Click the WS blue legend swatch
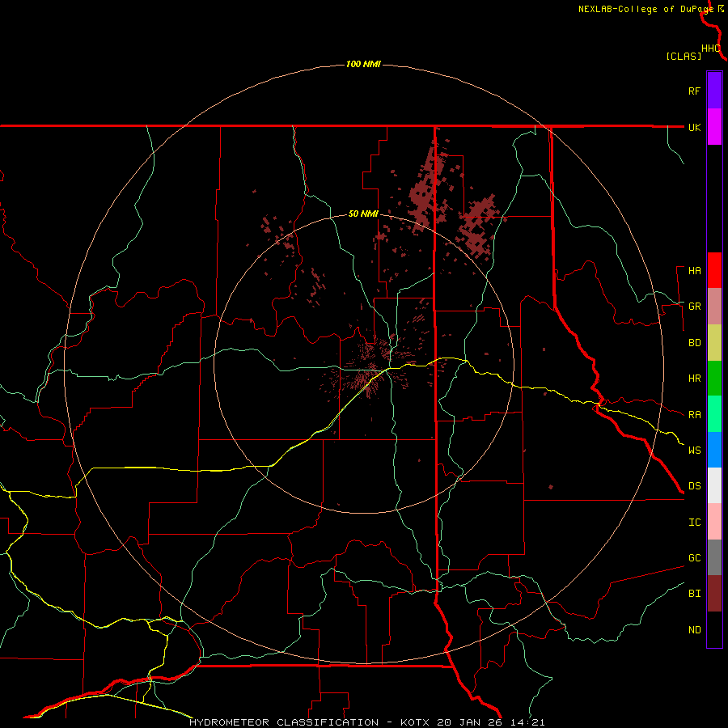 pos(714,450)
